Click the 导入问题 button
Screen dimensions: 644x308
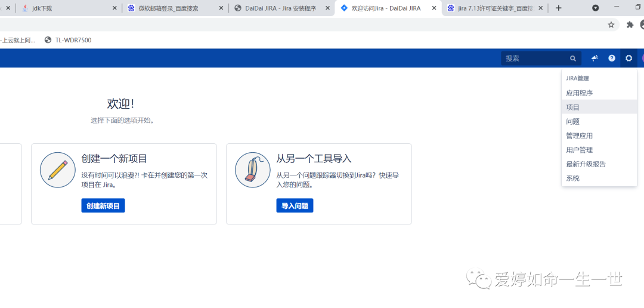pyautogui.click(x=295, y=205)
